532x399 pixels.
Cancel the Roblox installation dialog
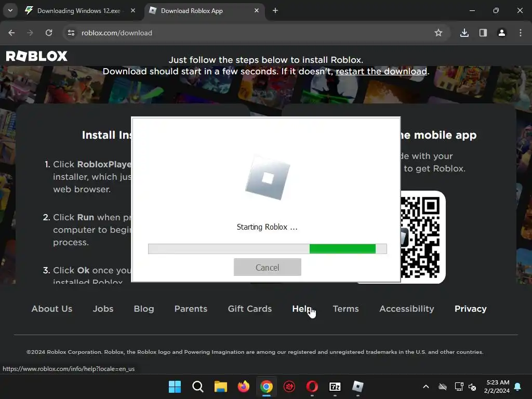[x=268, y=267]
